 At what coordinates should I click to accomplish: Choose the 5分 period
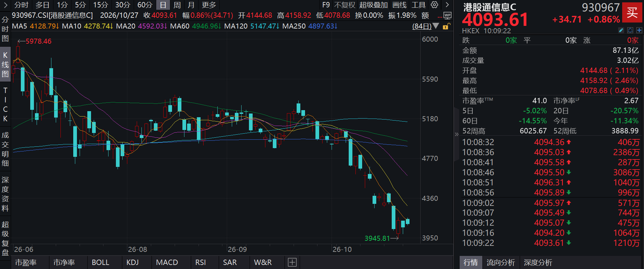point(80,5)
